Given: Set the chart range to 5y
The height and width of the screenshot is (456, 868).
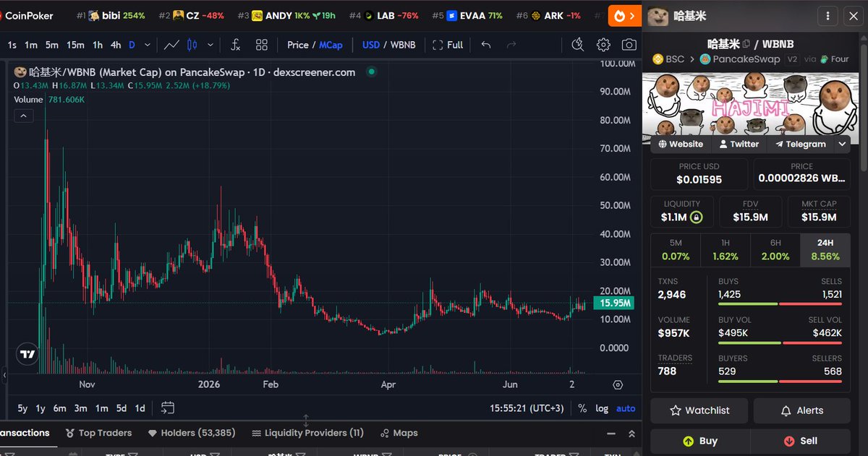Looking at the screenshot, I should tap(22, 408).
